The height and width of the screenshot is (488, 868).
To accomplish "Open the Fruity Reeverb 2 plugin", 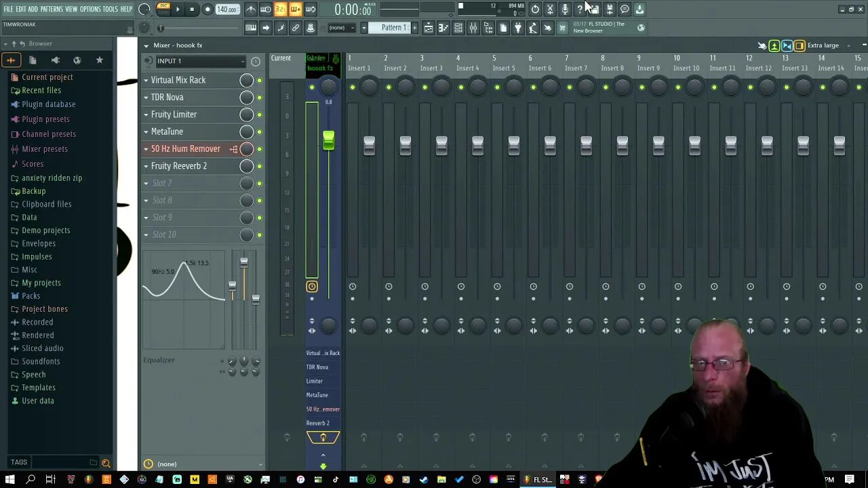I will [179, 166].
